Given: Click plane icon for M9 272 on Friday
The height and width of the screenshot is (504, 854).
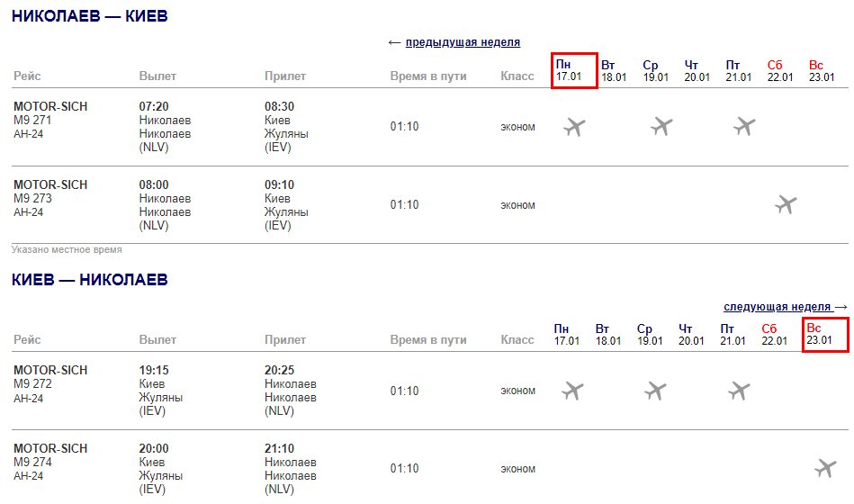Looking at the screenshot, I should pos(739,391).
